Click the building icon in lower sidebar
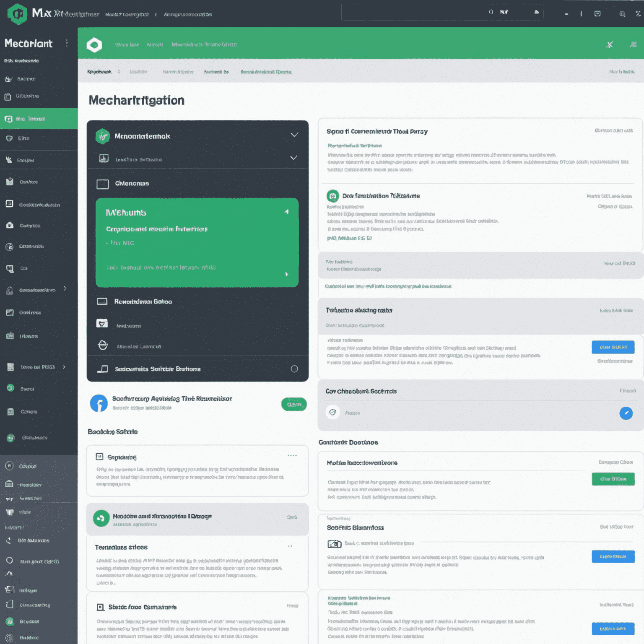 [x=9, y=484]
